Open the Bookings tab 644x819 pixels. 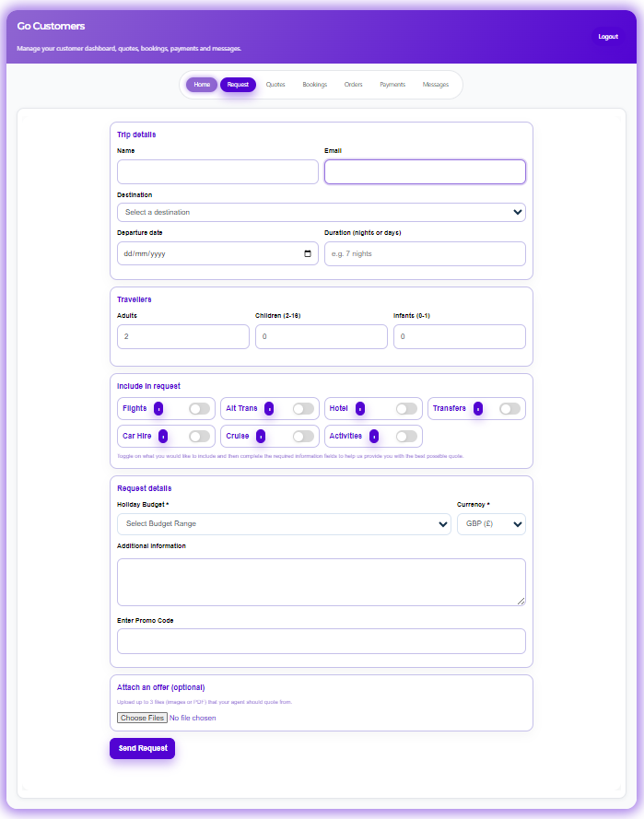point(315,85)
